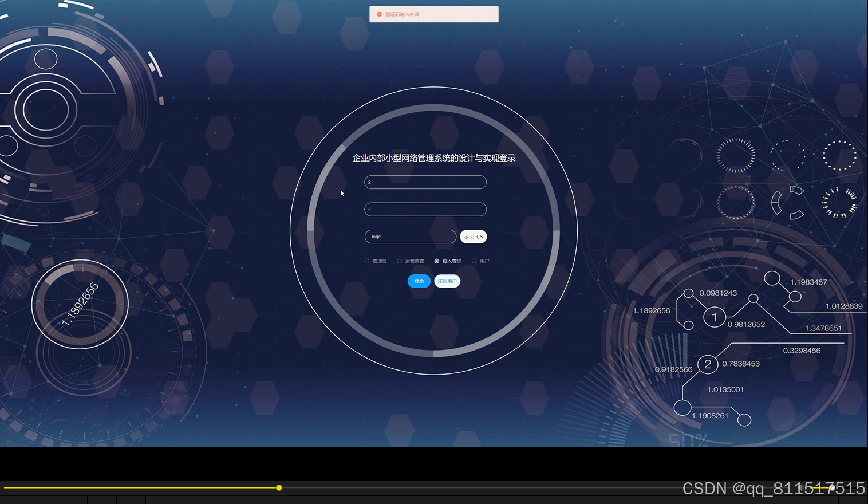Click the yellow video progress knob
Image resolution: width=868 pixels, height=504 pixels.
point(279,488)
